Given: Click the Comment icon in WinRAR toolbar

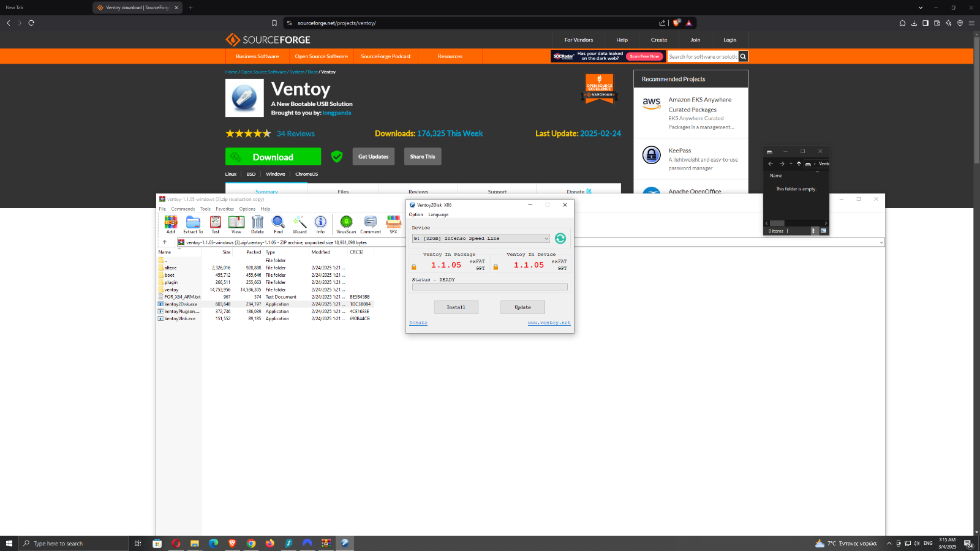Looking at the screenshot, I should click(371, 224).
